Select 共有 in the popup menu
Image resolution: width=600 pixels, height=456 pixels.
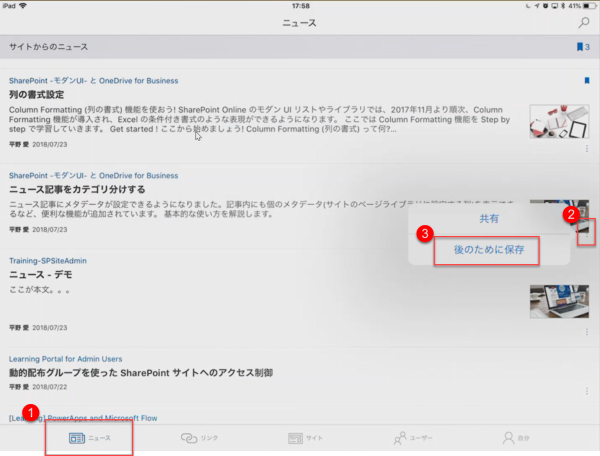tap(489, 219)
